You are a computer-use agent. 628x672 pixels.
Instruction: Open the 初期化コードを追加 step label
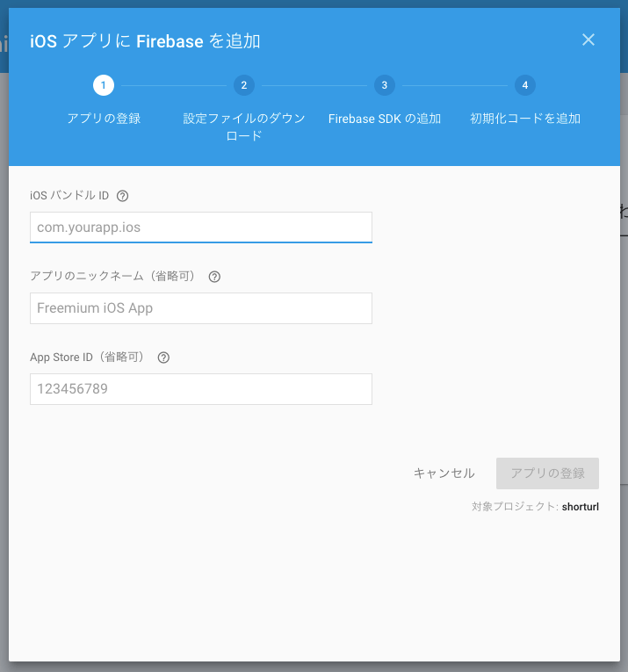pyautogui.click(x=524, y=119)
